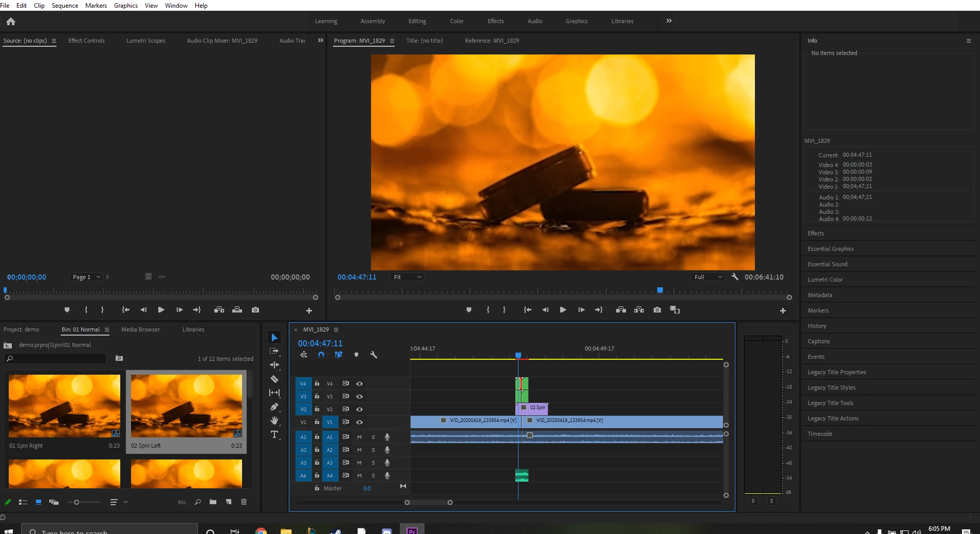Open the Full playback resolution dropdown
980x534 pixels.
click(x=708, y=277)
